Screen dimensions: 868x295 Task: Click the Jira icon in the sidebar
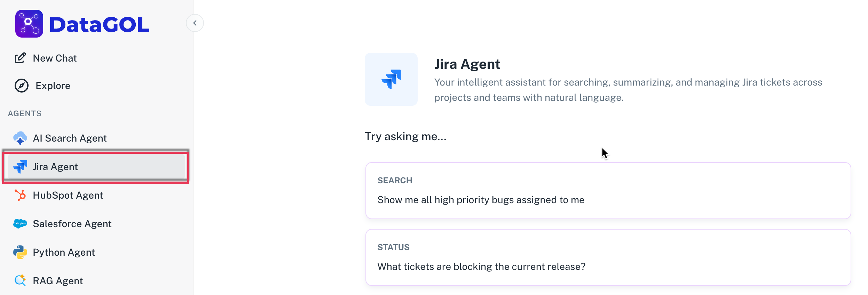click(x=20, y=167)
